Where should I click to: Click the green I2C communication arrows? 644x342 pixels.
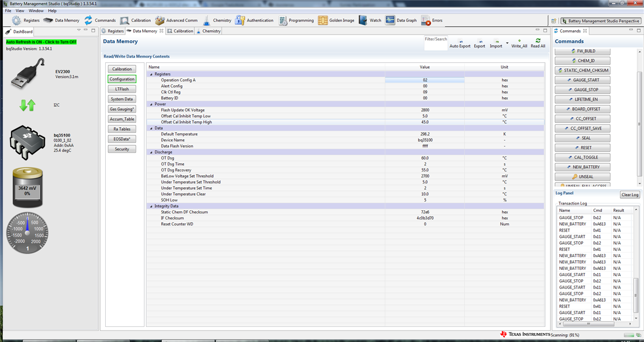(27, 105)
